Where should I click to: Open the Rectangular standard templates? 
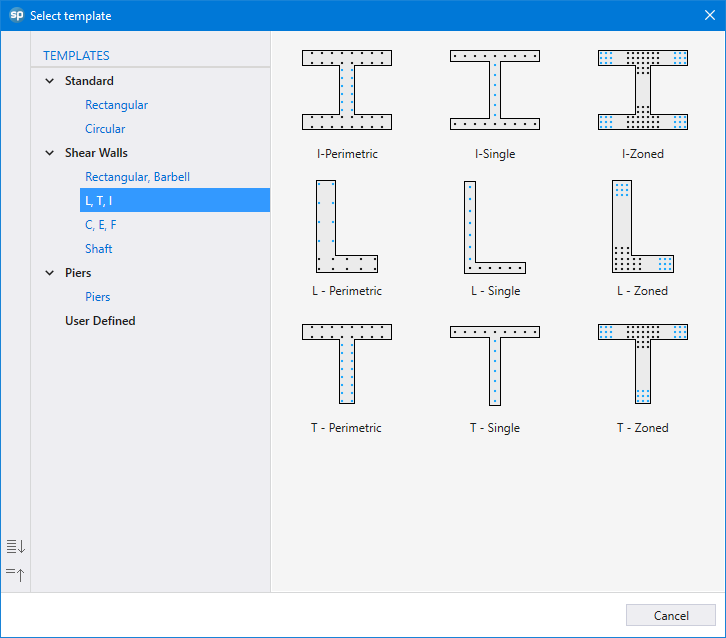click(x=116, y=105)
